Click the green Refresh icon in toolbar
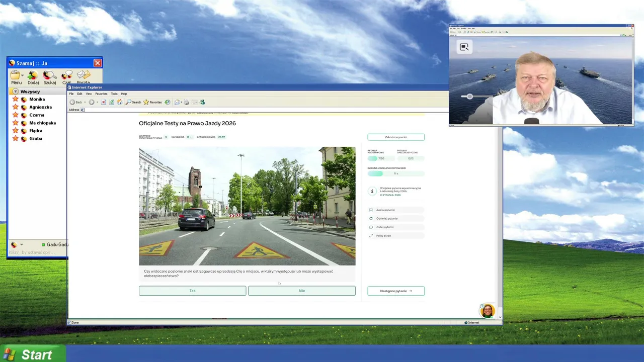 click(x=112, y=102)
